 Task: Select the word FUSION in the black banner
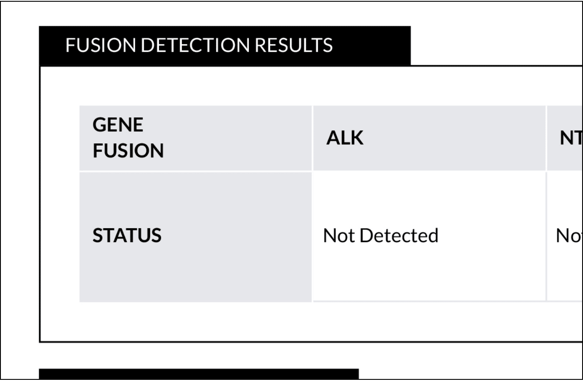coord(101,45)
